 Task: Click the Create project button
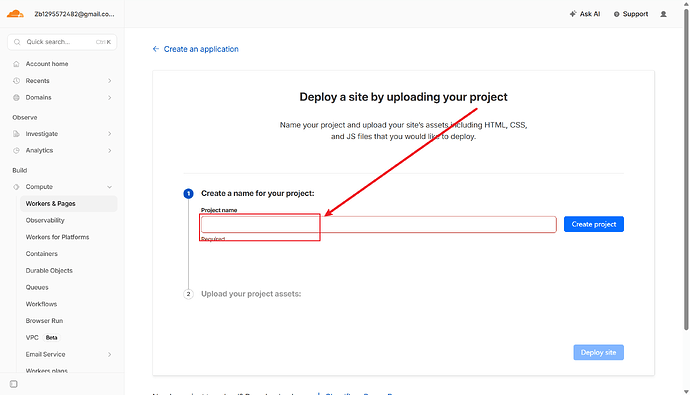[594, 224]
